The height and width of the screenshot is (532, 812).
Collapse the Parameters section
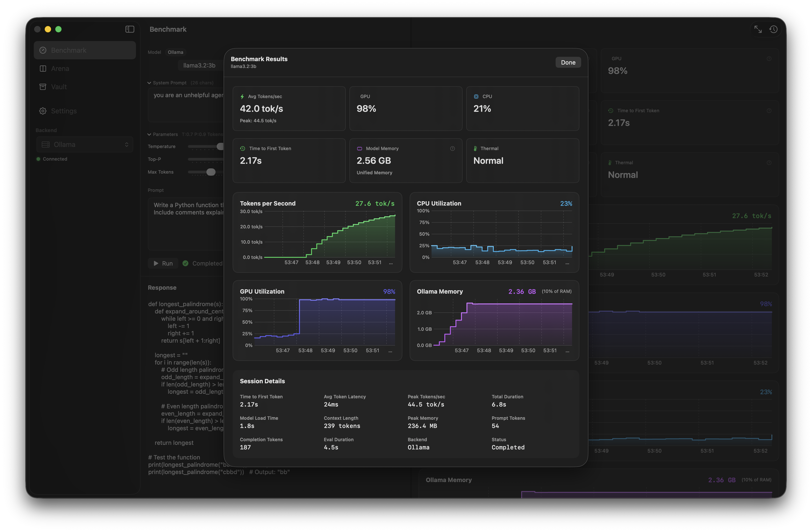tap(149, 134)
